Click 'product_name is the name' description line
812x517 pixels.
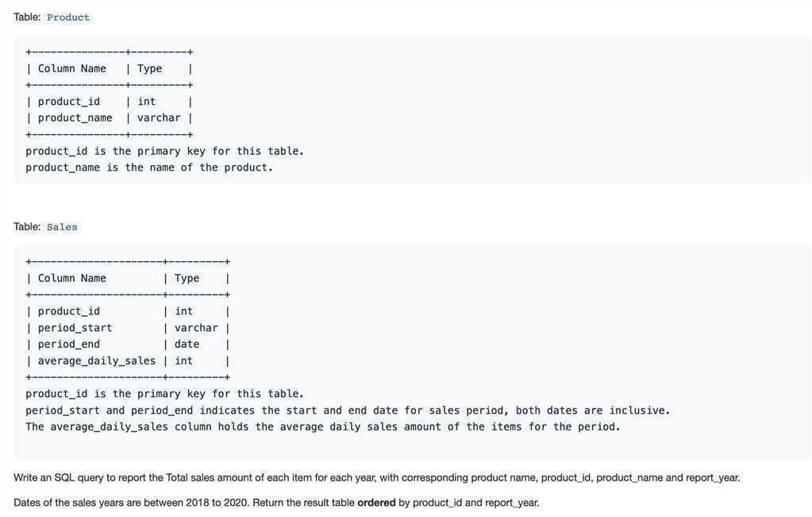click(x=149, y=168)
